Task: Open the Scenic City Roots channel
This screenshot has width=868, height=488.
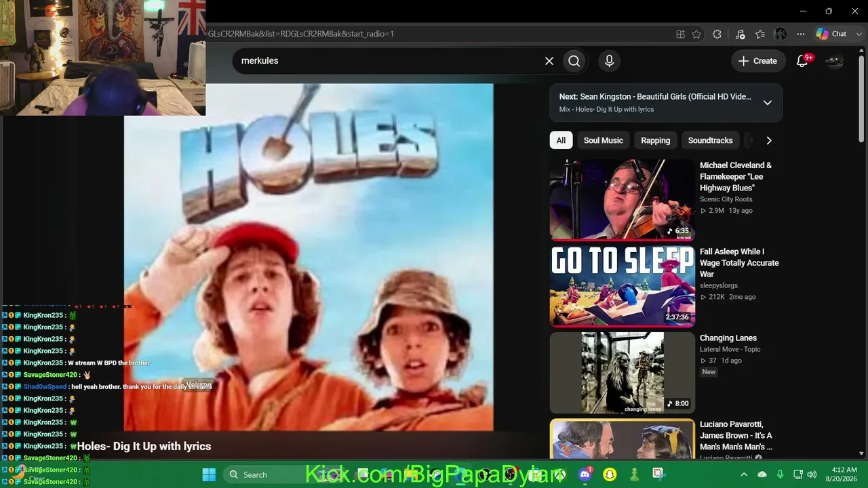Action: [x=726, y=199]
